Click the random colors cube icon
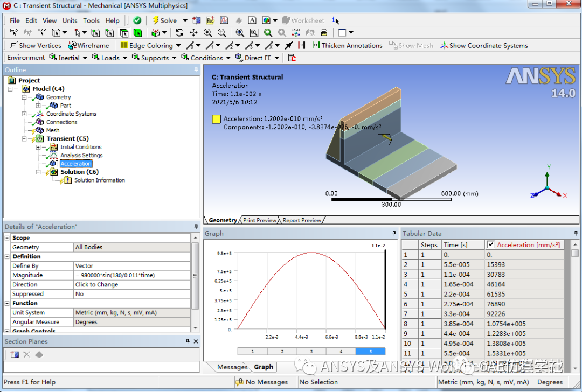The image size is (582, 392). coord(267,20)
